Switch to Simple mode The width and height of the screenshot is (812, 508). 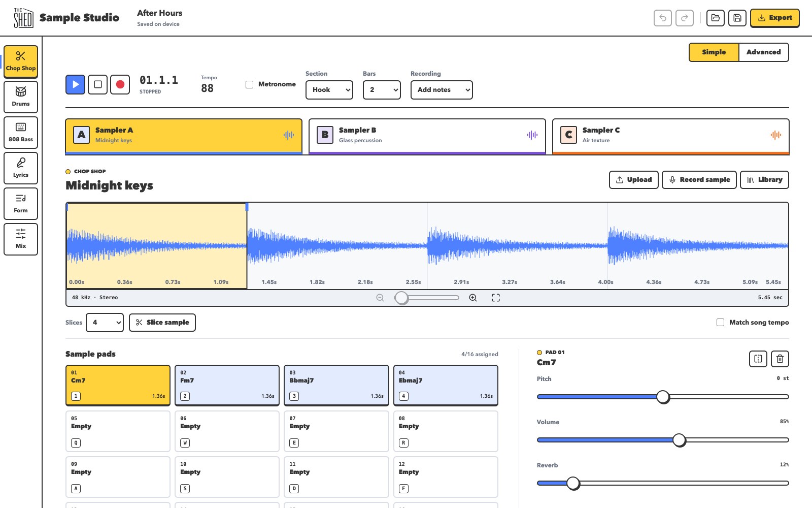[x=714, y=52]
